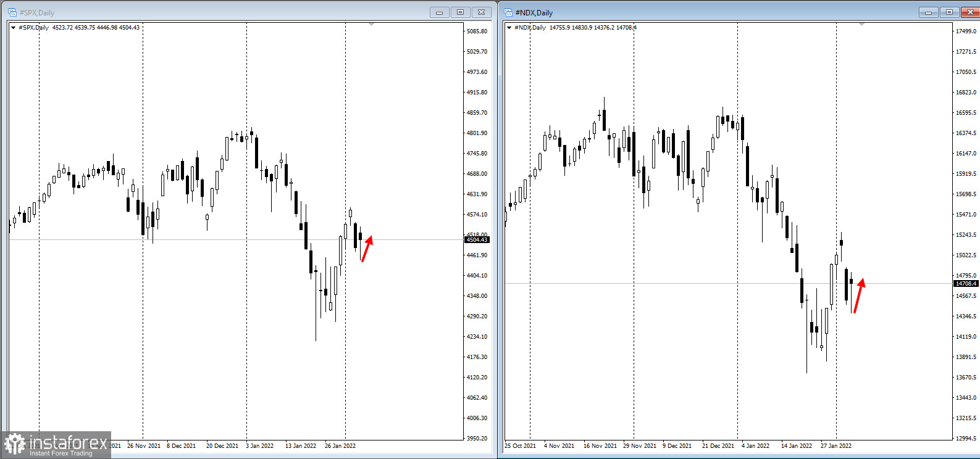Close the #SPX,Daily chart window
980x459 pixels.
tap(482, 12)
